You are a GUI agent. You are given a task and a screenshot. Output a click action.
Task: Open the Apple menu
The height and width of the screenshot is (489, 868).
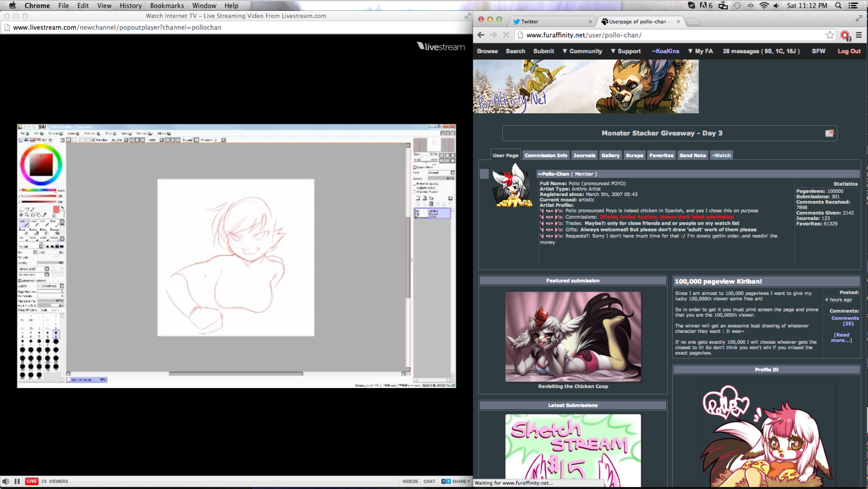point(12,5)
